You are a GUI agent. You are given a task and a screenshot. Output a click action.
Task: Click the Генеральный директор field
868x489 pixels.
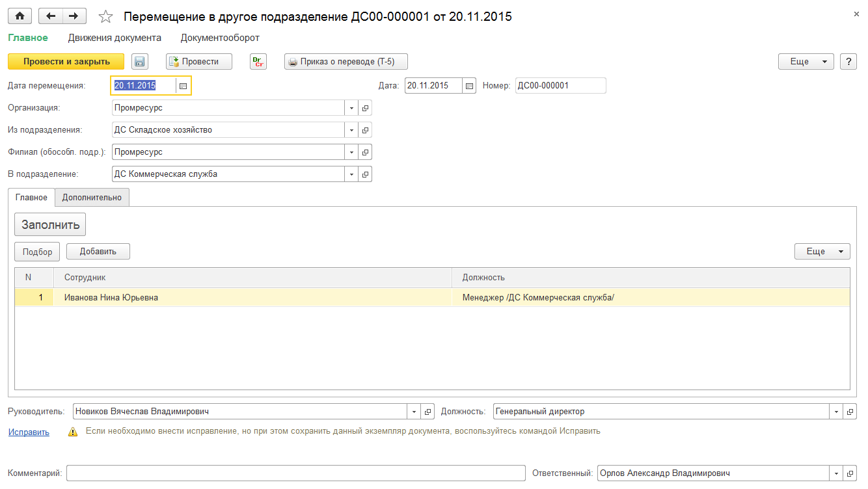[662, 412]
